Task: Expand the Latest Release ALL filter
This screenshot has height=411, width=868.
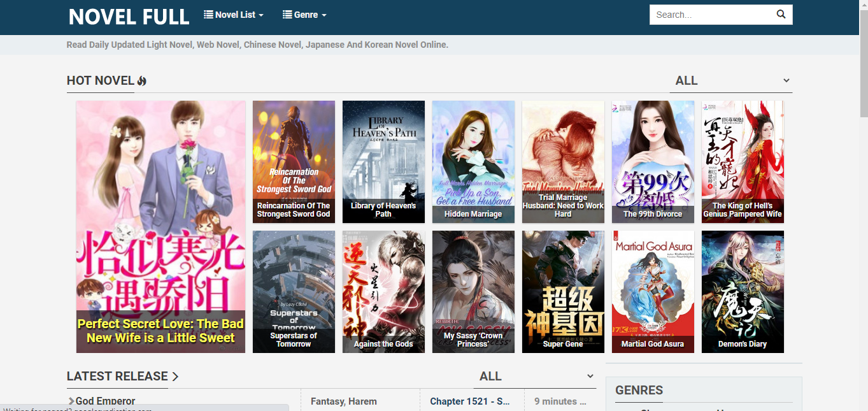Action: coord(535,377)
